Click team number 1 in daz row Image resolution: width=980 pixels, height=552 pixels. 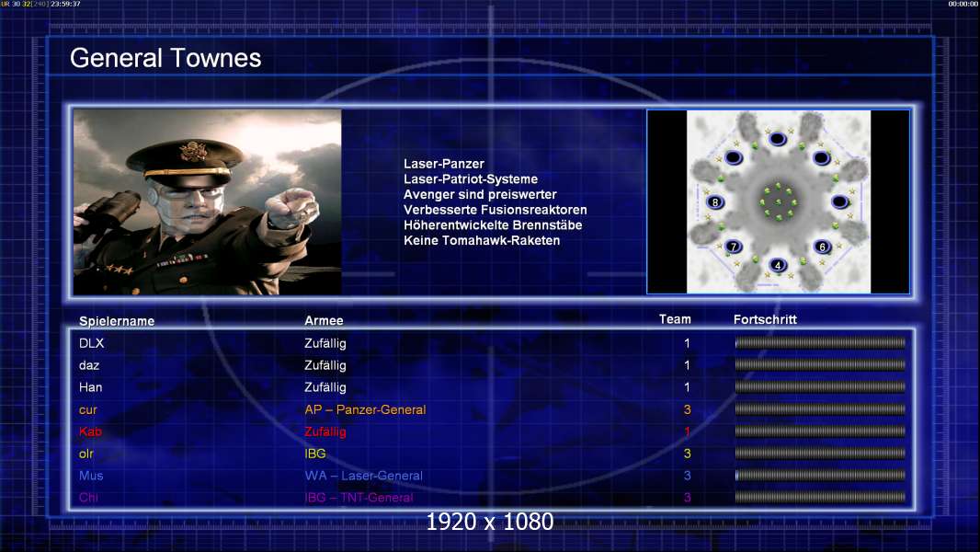tap(687, 365)
